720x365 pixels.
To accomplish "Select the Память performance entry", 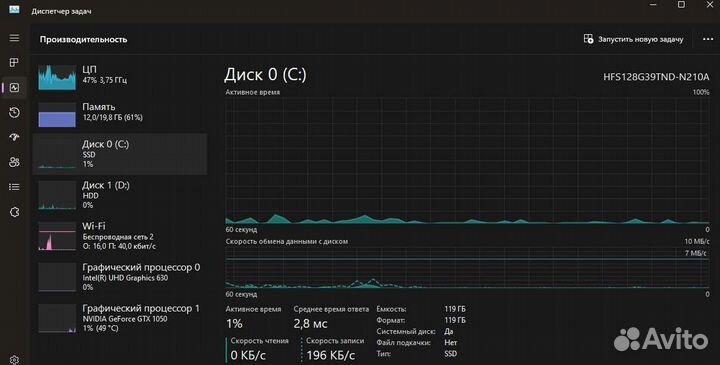I will pyautogui.click(x=119, y=114).
